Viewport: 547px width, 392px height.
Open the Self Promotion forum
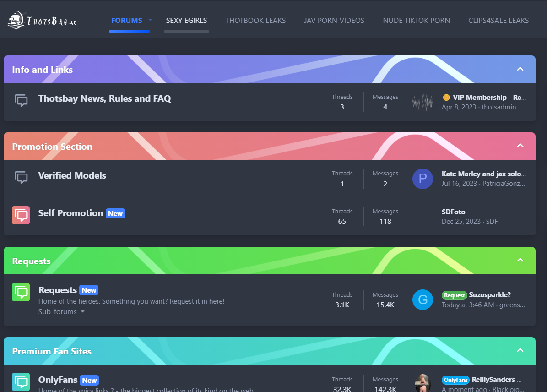tap(70, 213)
